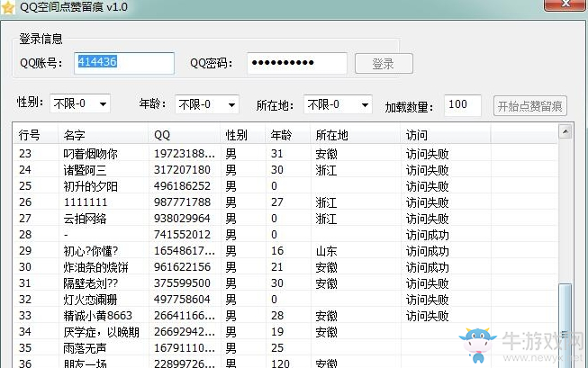
Task: Click the 名字 column header
Action: coord(104,135)
